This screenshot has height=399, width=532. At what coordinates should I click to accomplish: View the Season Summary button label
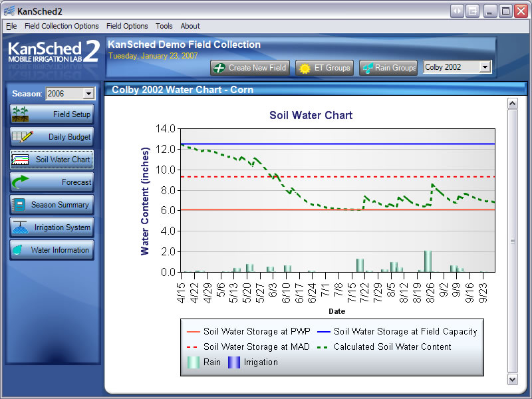[60, 205]
